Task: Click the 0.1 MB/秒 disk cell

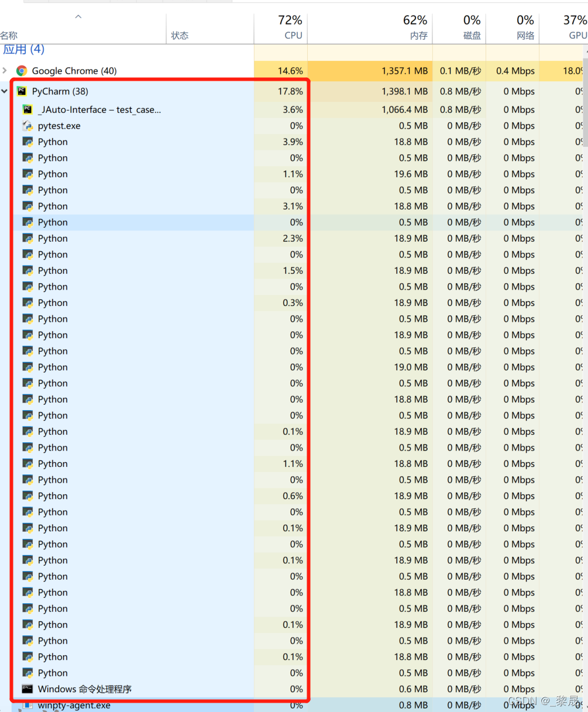Action: coord(460,71)
